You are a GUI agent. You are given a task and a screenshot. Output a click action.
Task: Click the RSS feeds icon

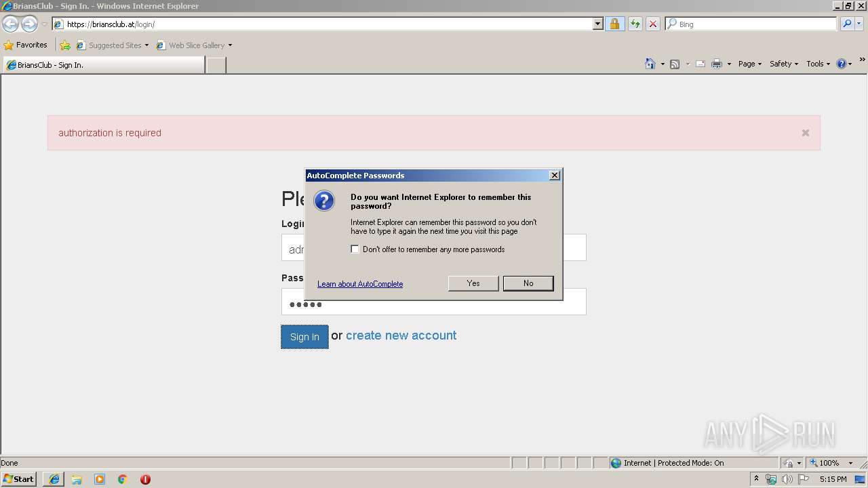[x=675, y=64]
